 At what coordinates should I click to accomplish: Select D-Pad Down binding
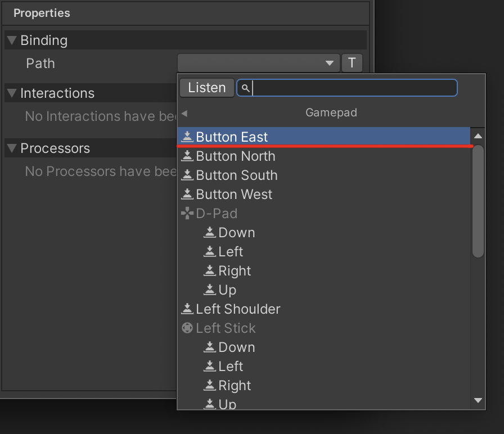tap(236, 233)
